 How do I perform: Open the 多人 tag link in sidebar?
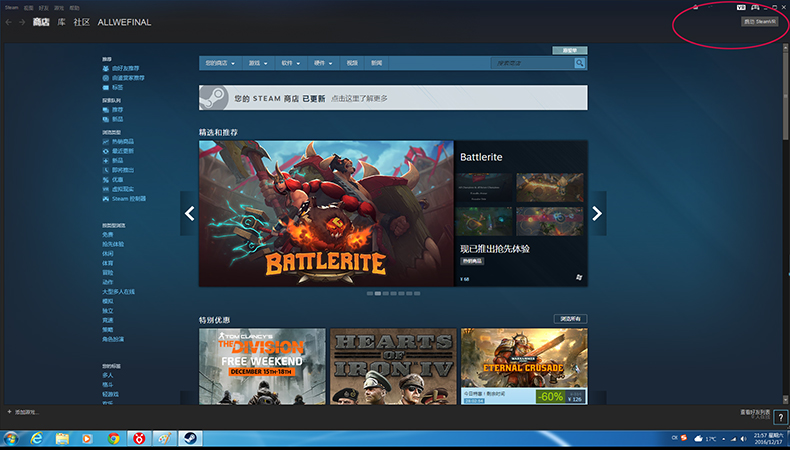pos(107,375)
